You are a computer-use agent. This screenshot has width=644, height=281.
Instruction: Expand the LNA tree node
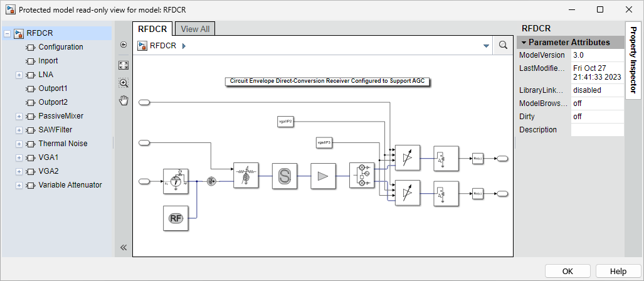18,75
